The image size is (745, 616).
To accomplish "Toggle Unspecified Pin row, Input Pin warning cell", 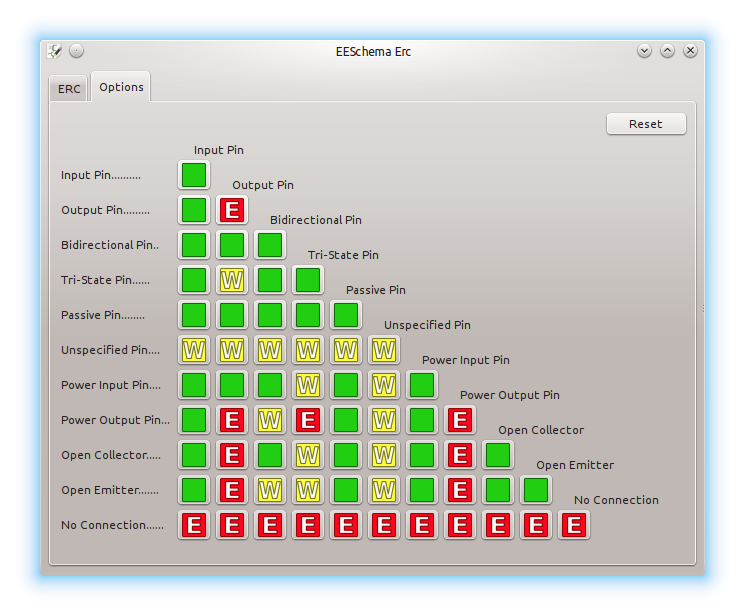I will [194, 350].
